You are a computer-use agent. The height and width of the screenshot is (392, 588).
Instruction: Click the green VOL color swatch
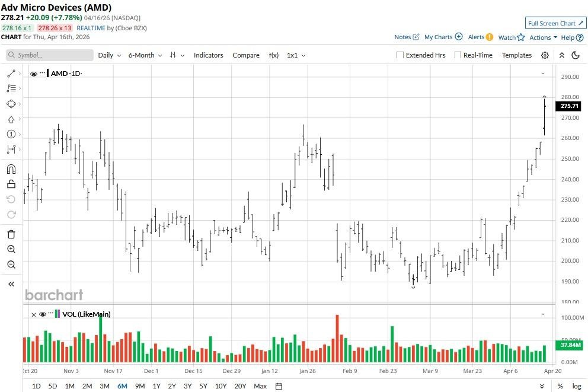[x=56, y=314]
